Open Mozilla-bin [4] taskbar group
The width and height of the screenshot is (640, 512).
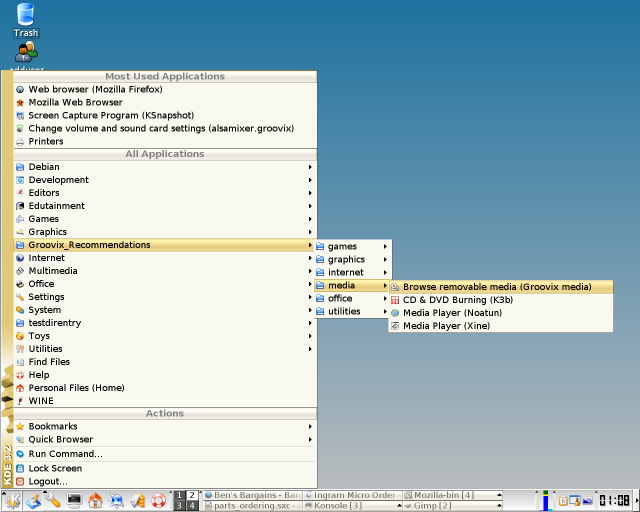click(453, 495)
